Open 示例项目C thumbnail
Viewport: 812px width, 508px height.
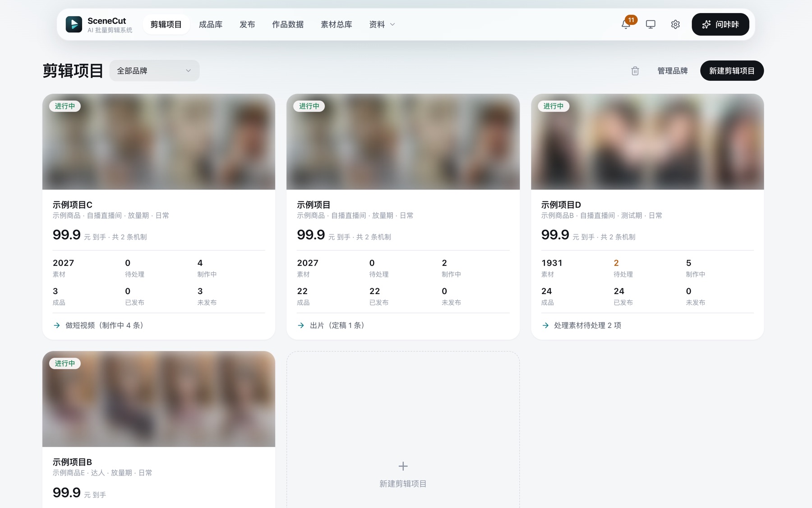click(x=159, y=142)
